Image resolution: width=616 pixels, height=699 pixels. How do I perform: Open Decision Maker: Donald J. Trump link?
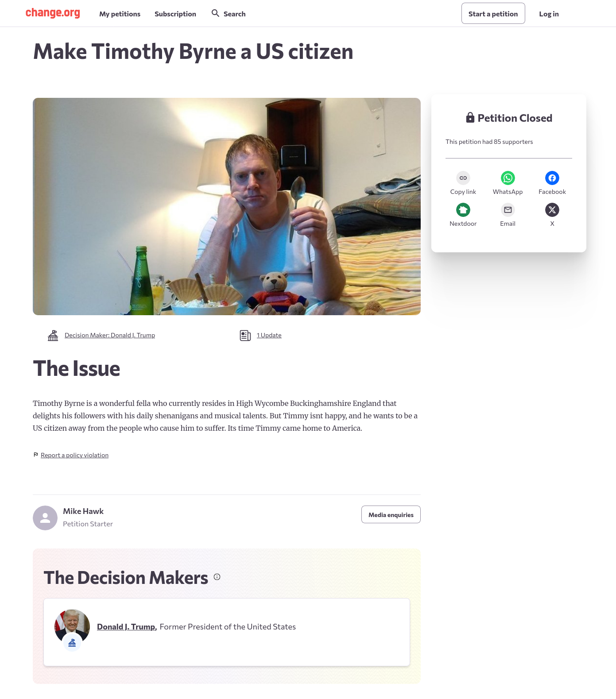(x=110, y=335)
